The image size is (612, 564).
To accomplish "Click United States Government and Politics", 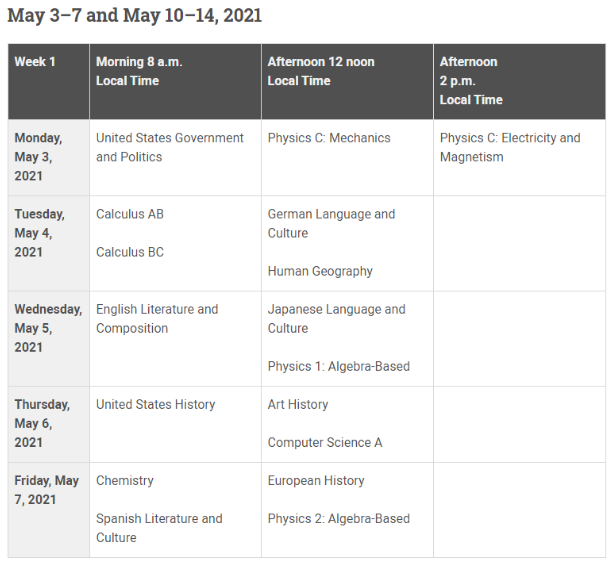I will (170, 147).
